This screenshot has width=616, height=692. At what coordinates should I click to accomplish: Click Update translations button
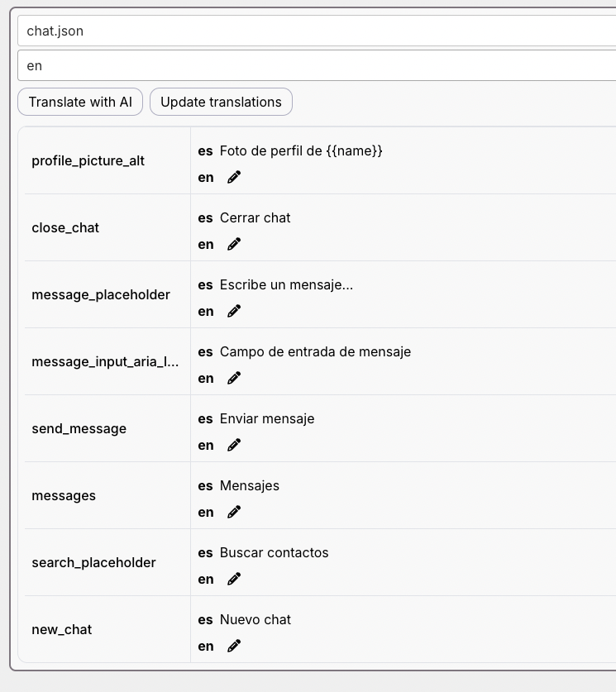click(221, 102)
